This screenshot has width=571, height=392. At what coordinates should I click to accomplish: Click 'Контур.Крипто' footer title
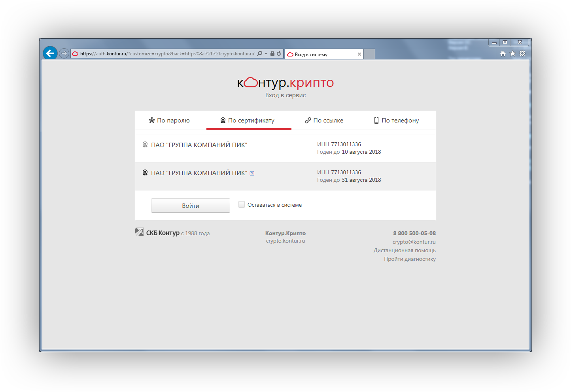[285, 233]
